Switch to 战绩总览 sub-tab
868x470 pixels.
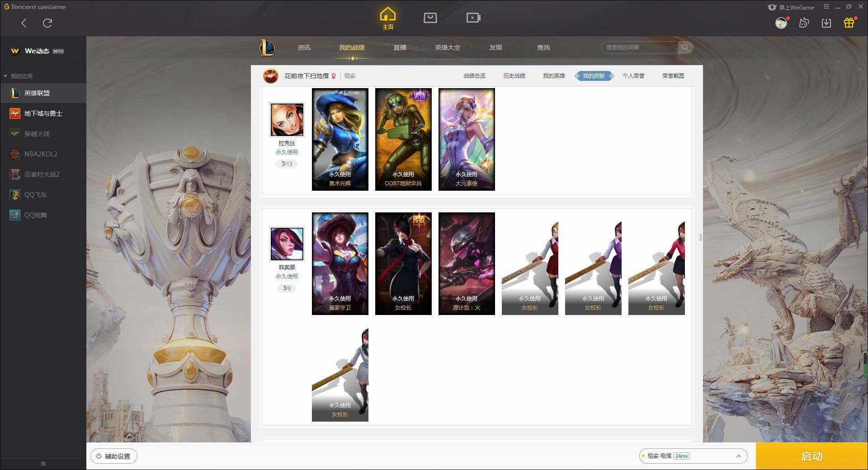point(474,76)
